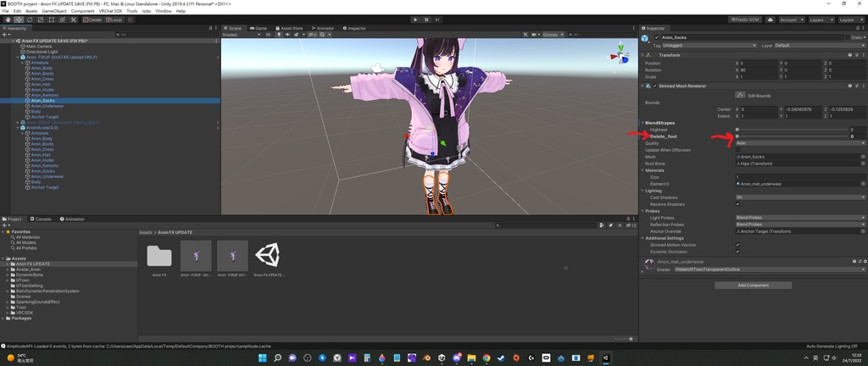Click the scene orientation gizmo

tap(620, 54)
